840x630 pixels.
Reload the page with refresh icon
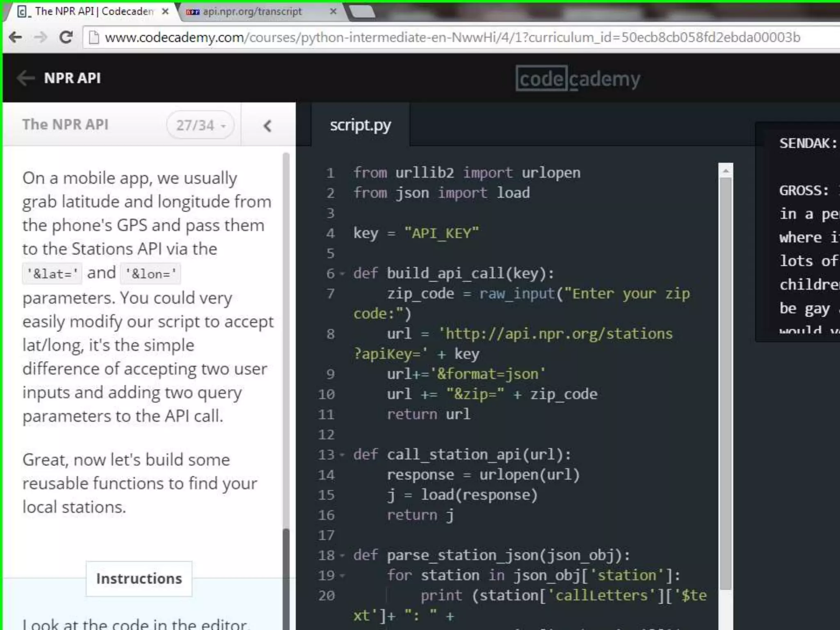(x=66, y=37)
